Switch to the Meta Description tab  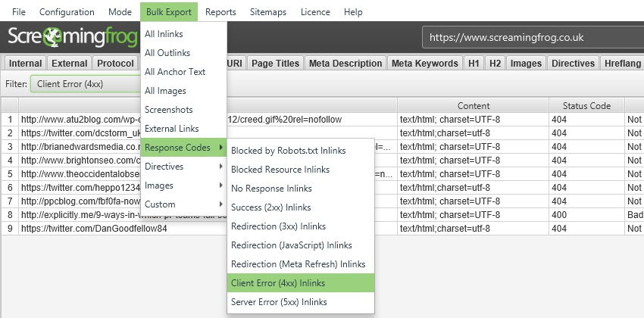point(345,63)
